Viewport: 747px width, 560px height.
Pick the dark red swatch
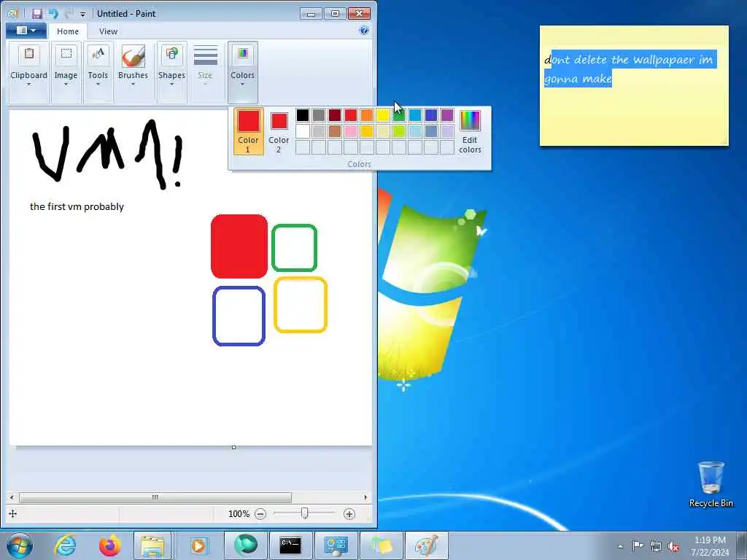click(335, 114)
